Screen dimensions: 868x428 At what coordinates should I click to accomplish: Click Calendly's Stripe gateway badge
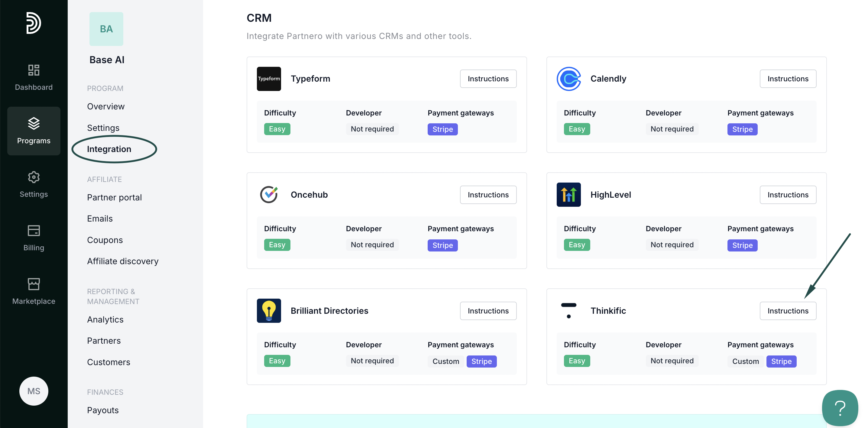coord(742,129)
